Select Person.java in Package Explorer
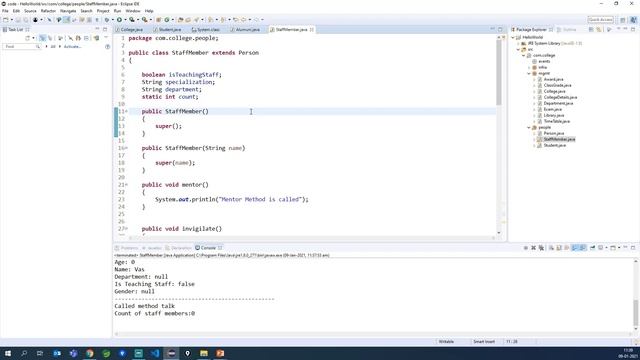This screenshot has width=640, height=360. point(553,133)
